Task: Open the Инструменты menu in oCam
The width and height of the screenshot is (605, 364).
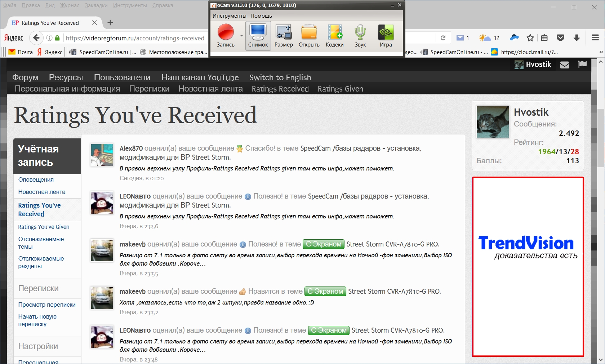Action: coord(229,16)
